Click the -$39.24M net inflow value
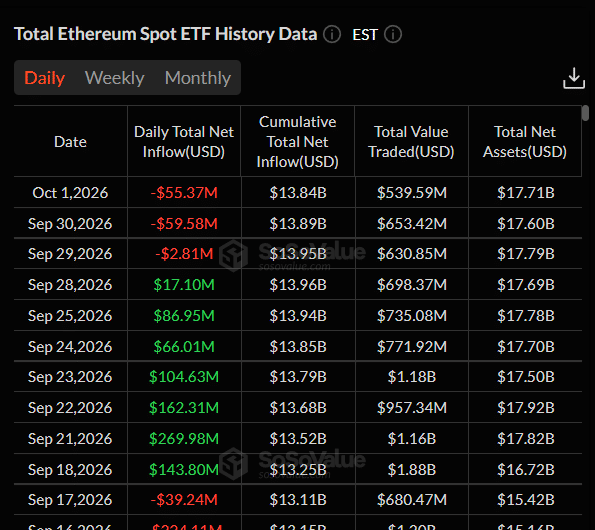The height and width of the screenshot is (530, 595). tap(184, 500)
